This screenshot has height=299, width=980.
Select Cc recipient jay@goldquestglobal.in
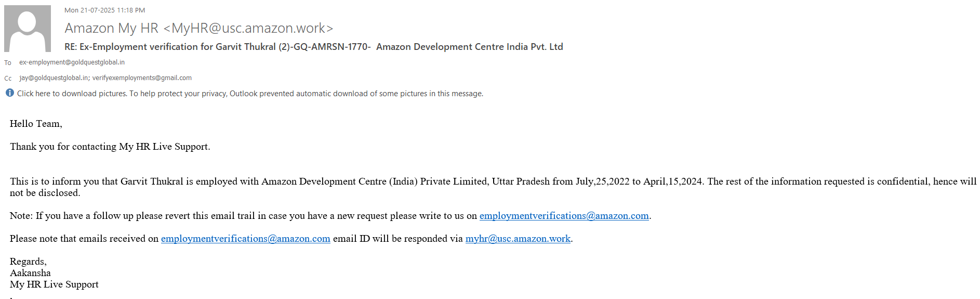coord(54,78)
